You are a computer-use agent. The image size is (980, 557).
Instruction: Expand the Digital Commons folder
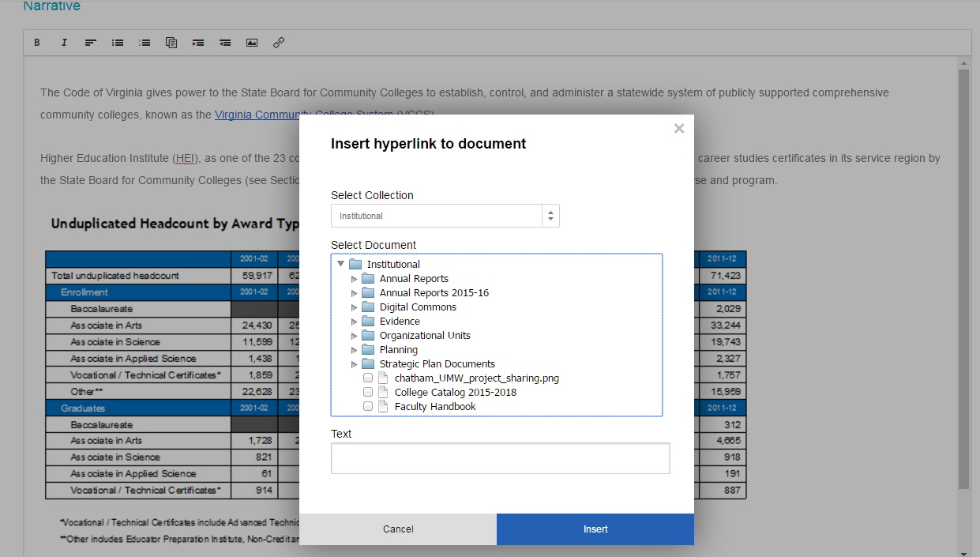354,307
